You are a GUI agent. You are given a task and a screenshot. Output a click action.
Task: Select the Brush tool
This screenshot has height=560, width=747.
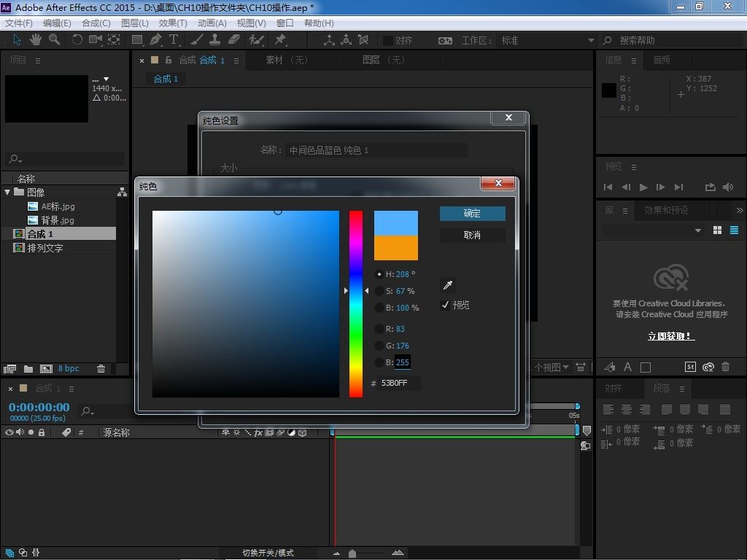(x=197, y=39)
